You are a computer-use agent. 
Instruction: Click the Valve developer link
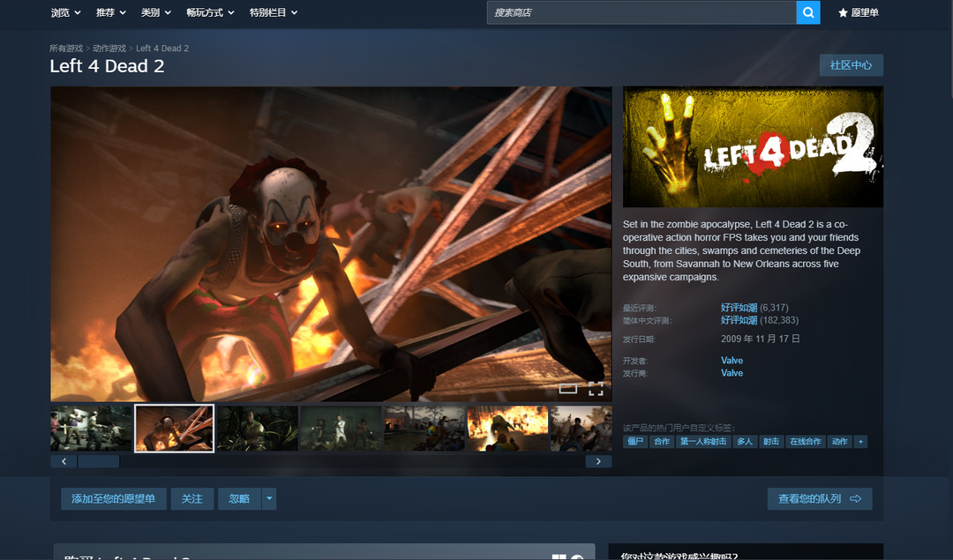coord(732,360)
